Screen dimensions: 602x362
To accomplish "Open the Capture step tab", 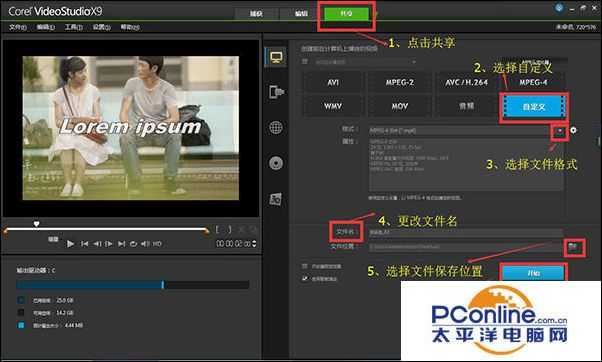I will point(256,13).
